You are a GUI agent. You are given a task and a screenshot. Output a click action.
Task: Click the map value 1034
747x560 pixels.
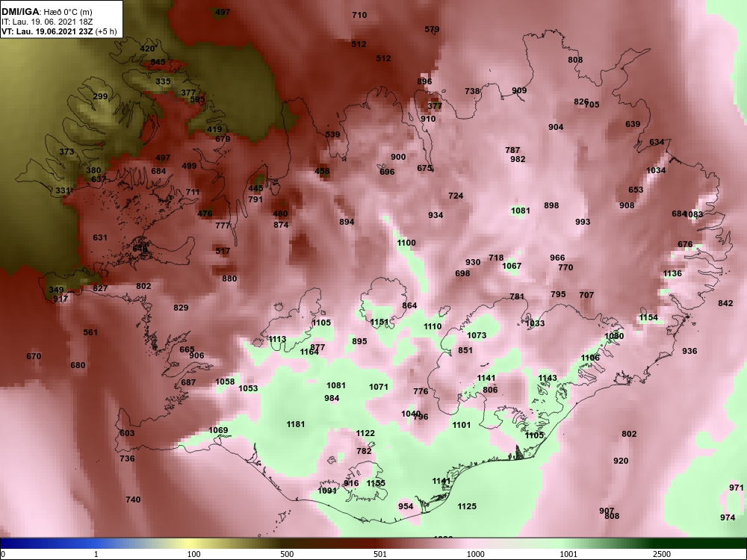tap(656, 170)
